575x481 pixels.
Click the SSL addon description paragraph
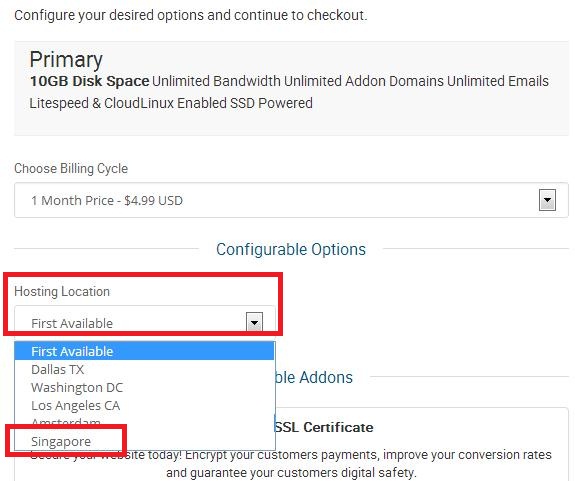(291, 463)
